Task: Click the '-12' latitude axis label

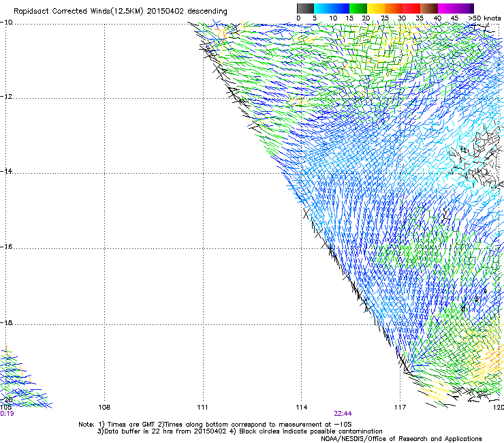Action: (x=6, y=97)
